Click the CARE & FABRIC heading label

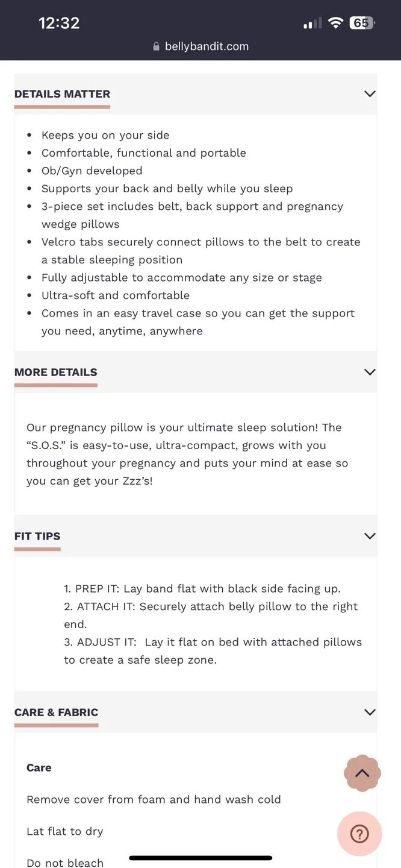(56, 712)
